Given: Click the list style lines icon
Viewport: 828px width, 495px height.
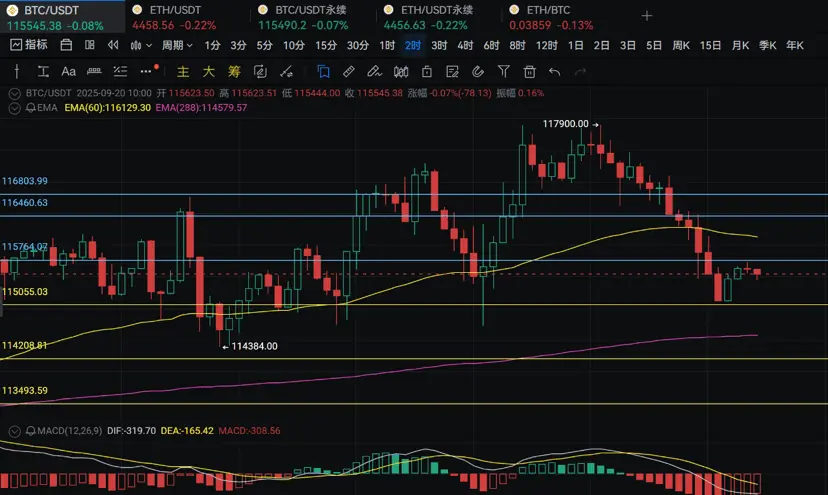Looking at the screenshot, I should [x=120, y=71].
